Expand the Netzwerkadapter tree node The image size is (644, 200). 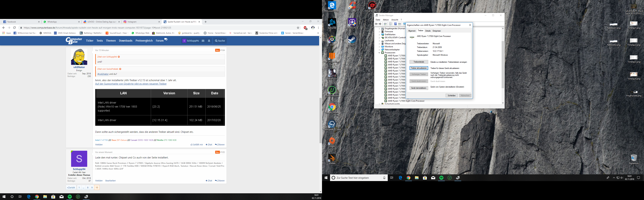tap(379, 50)
